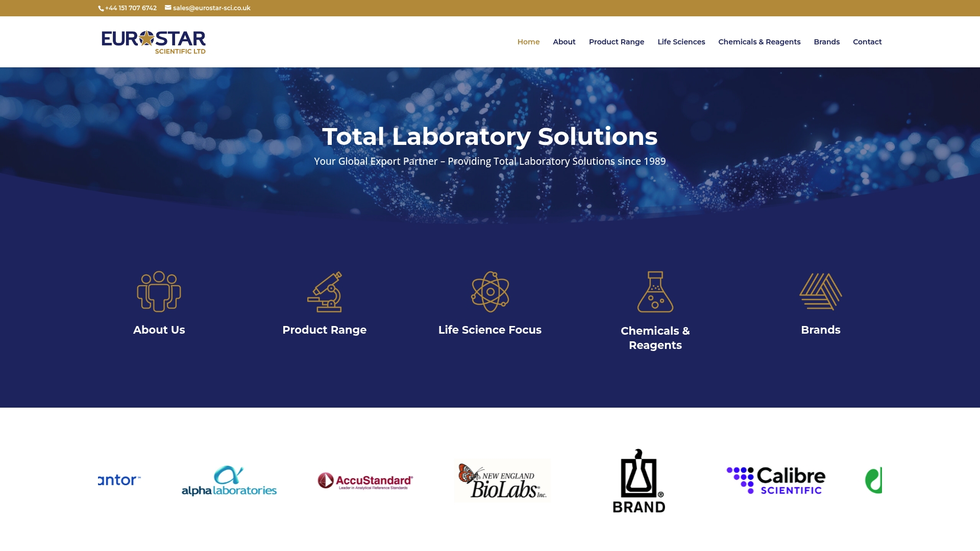
Task: Go to Home in navigation menu
Action: [x=528, y=42]
